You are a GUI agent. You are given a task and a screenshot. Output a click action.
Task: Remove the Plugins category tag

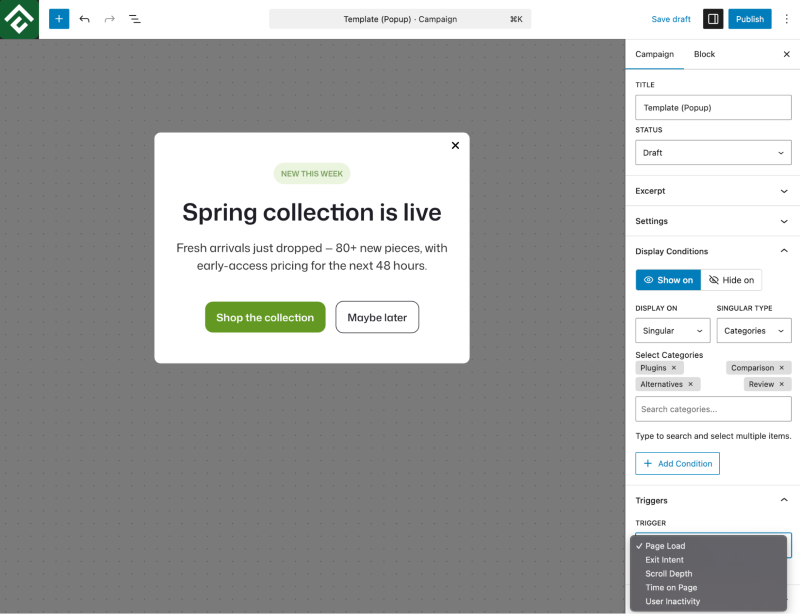pyautogui.click(x=673, y=368)
